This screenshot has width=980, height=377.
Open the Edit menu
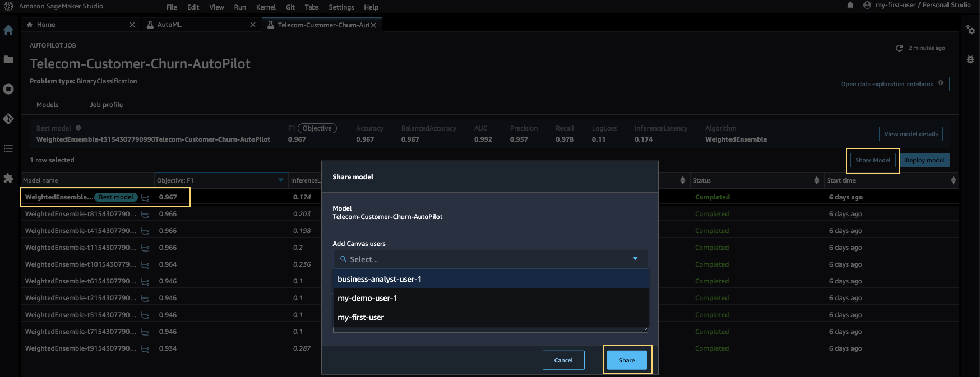(x=193, y=7)
